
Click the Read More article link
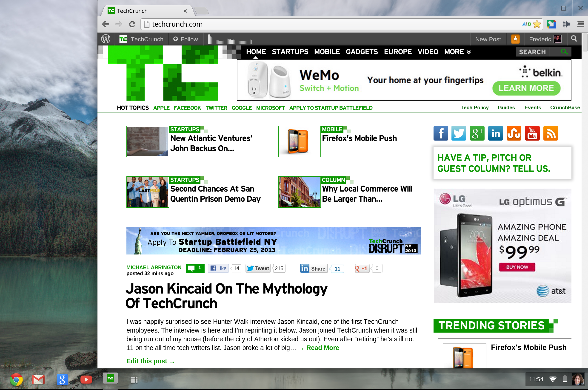pos(322,348)
